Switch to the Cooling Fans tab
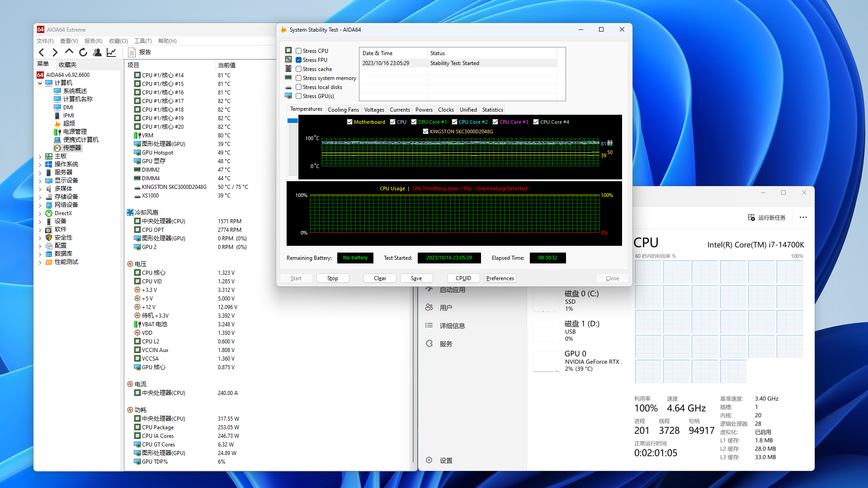The height and width of the screenshot is (488, 868). (343, 110)
